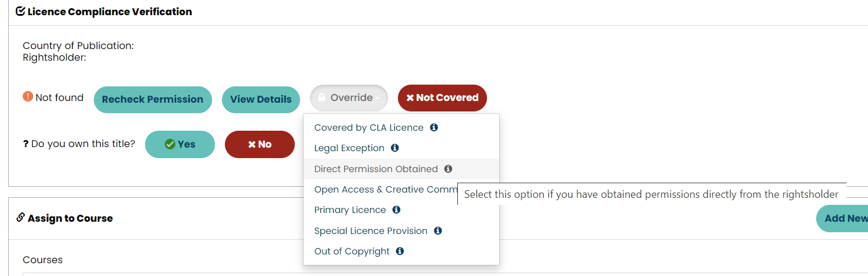Click the Assign to Course link icon
This screenshot has height=276, width=868.
(20, 218)
